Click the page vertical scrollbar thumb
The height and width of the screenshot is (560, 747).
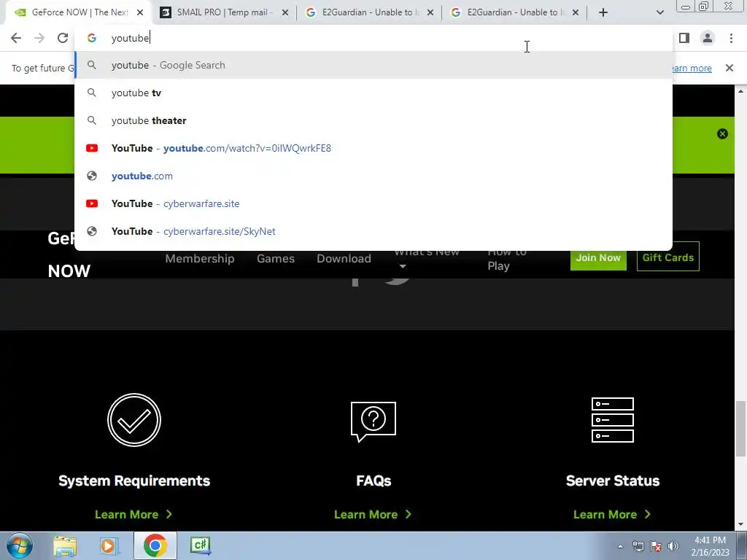740,429
